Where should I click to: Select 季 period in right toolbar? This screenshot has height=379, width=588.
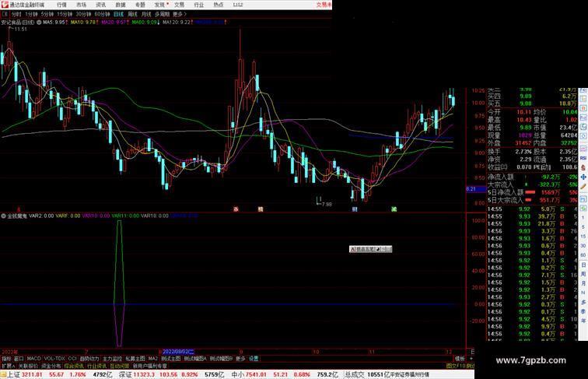click(583, 311)
